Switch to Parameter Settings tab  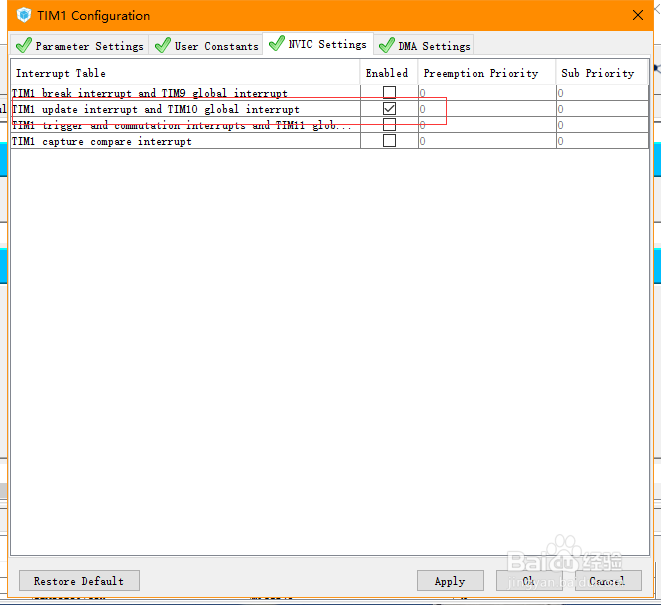pyautogui.click(x=80, y=46)
